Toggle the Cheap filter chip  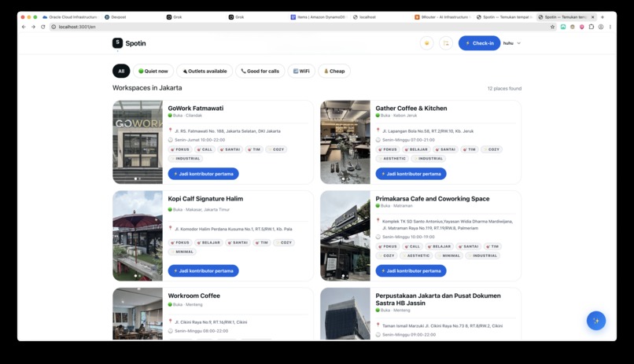334,71
